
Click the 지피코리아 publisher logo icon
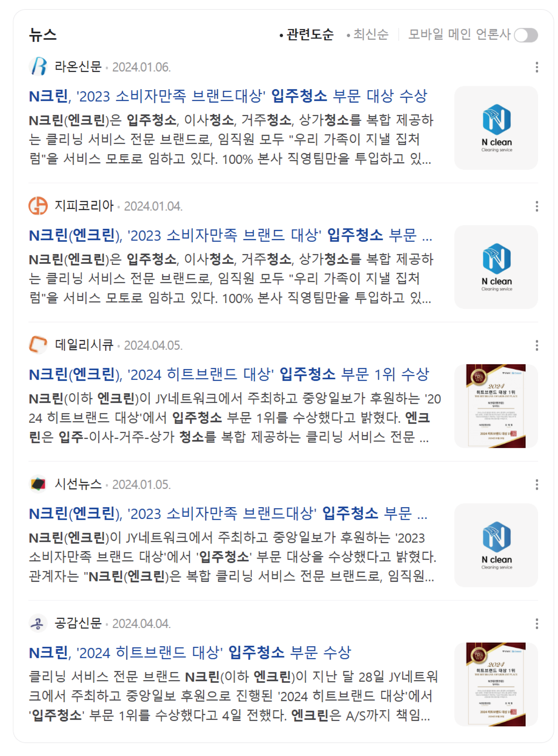coord(38,206)
